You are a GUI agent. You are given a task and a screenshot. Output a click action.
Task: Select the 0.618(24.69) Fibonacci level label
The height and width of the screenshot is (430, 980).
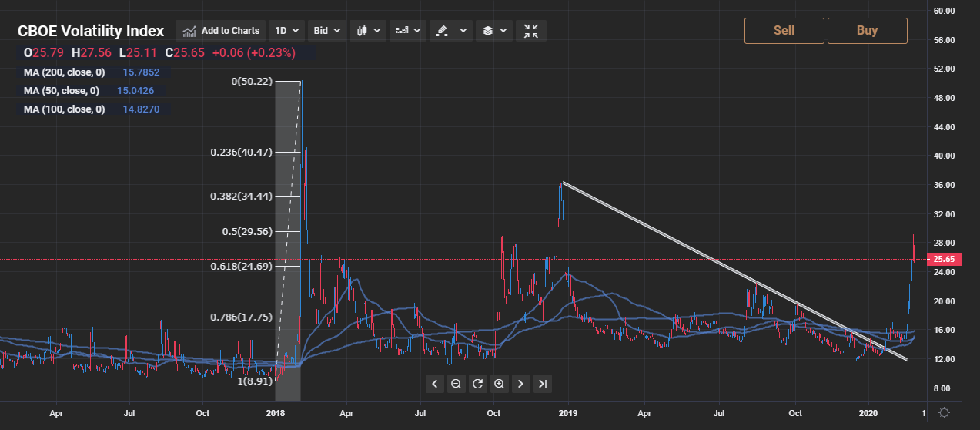coord(242,266)
